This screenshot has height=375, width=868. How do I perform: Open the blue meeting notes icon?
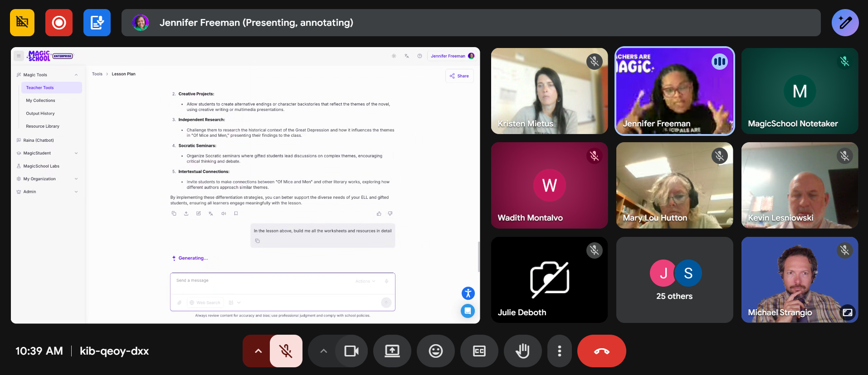pos(97,23)
